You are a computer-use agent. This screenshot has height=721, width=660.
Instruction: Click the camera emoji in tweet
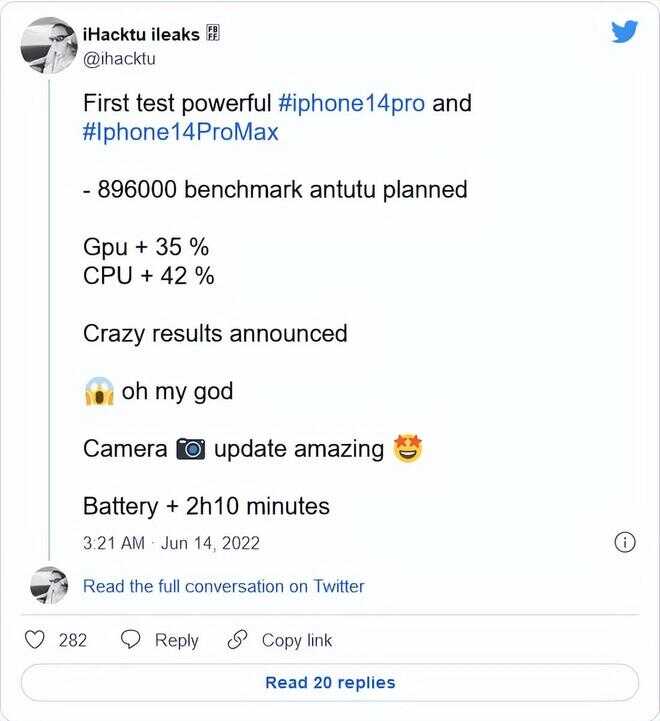(190, 449)
